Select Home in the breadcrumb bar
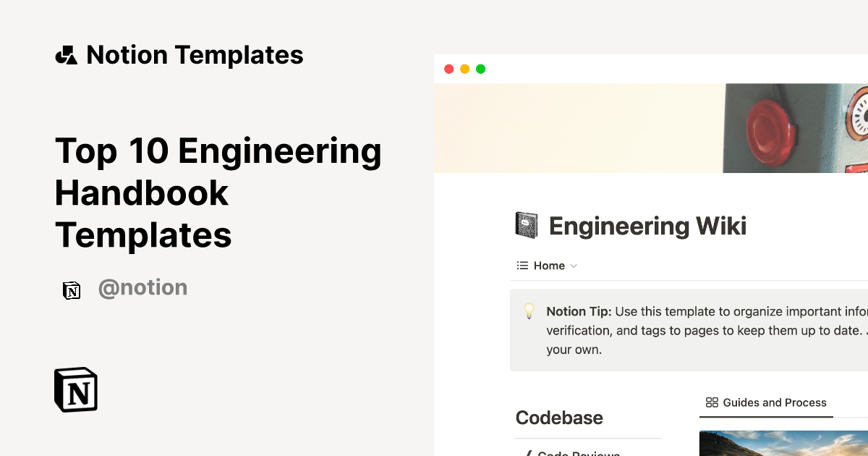 click(x=550, y=266)
